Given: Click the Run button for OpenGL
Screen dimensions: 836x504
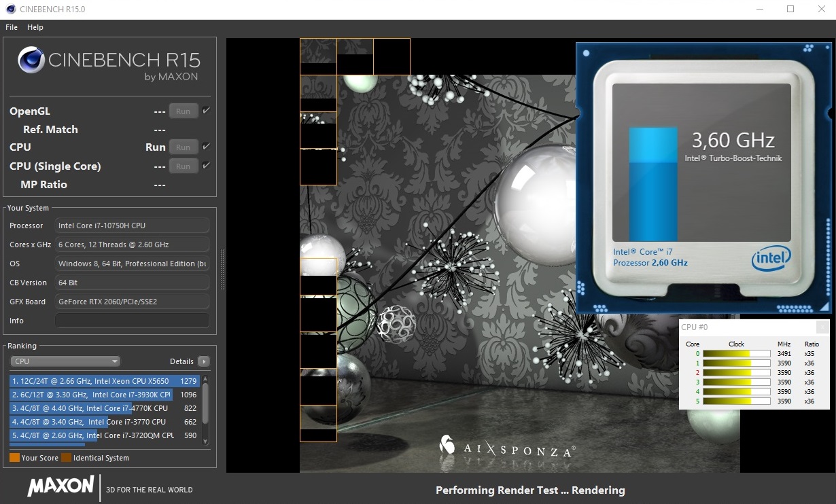Looking at the screenshot, I should (x=184, y=111).
